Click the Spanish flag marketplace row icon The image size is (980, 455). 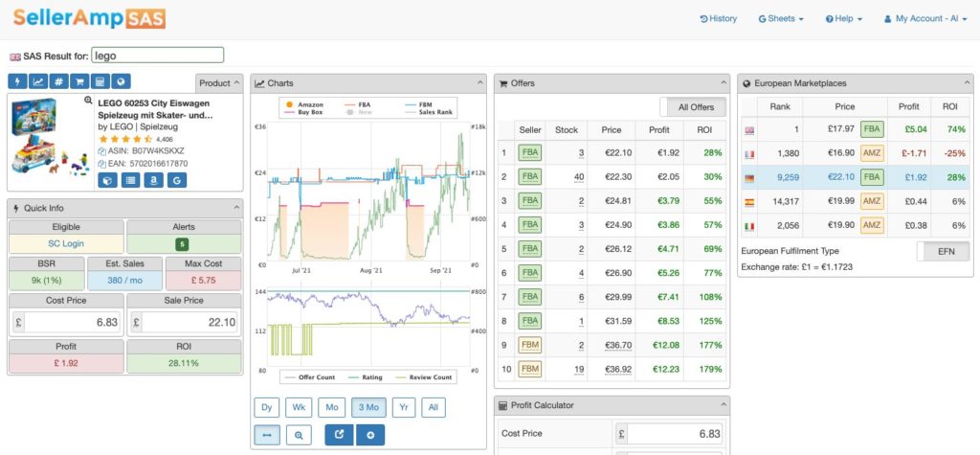[x=750, y=202]
